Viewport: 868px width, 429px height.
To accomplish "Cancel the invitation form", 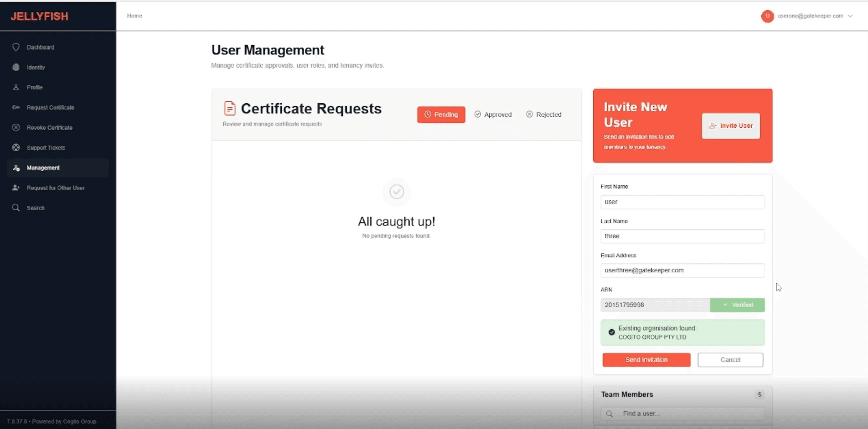I will coord(730,360).
